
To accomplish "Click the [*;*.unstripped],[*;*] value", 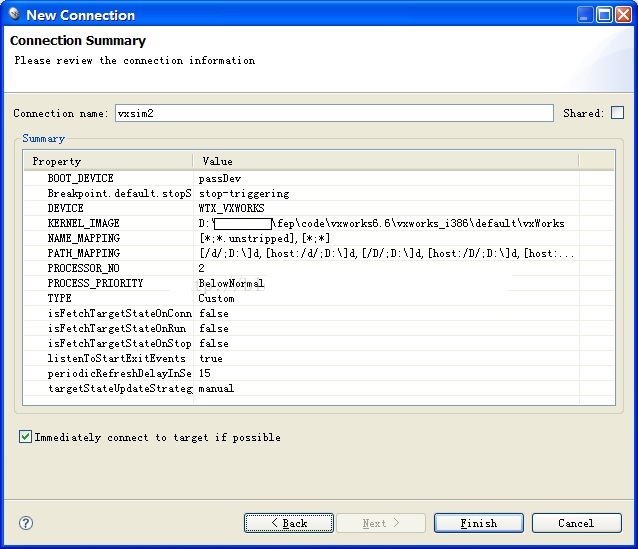I will 264,238.
